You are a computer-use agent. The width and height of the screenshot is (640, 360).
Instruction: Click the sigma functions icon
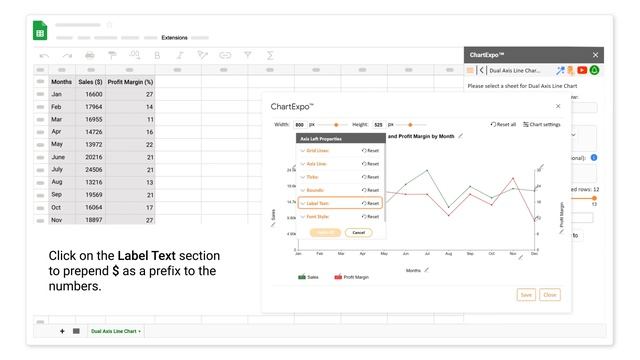point(270,55)
